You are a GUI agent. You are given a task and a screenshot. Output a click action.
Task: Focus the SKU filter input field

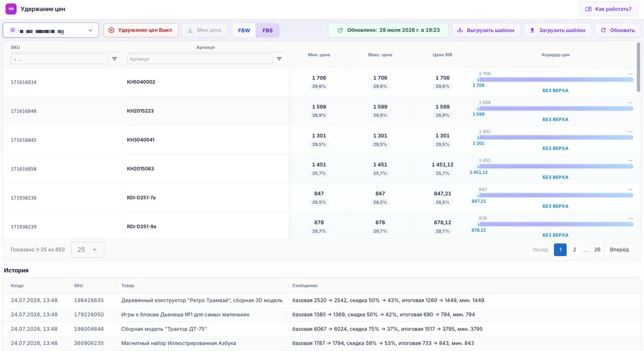coord(60,59)
